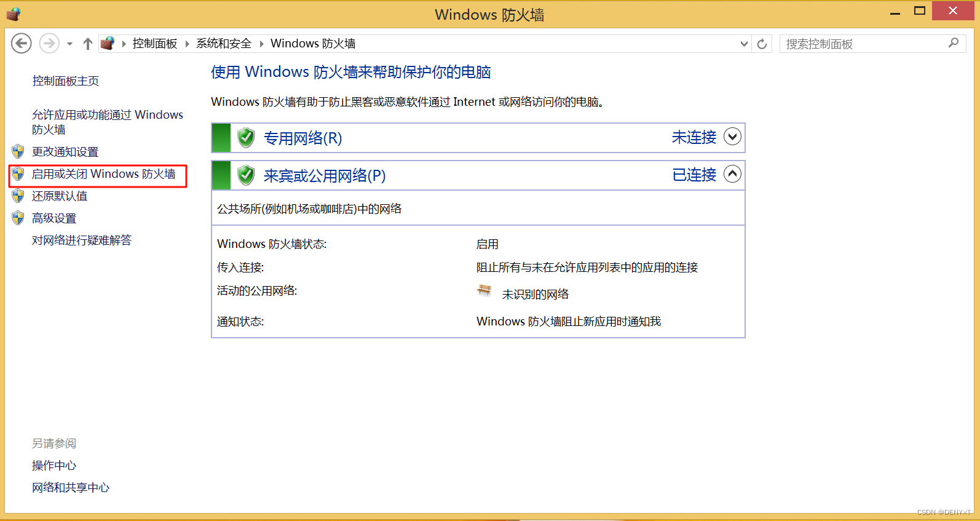Open the recent locations dropdown arrow
The height and width of the screenshot is (521, 980).
pos(69,44)
